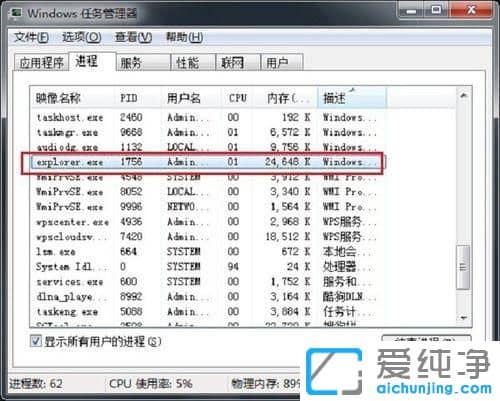Select the taskhost.exe process row
The width and height of the screenshot is (500, 401).
point(207,117)
